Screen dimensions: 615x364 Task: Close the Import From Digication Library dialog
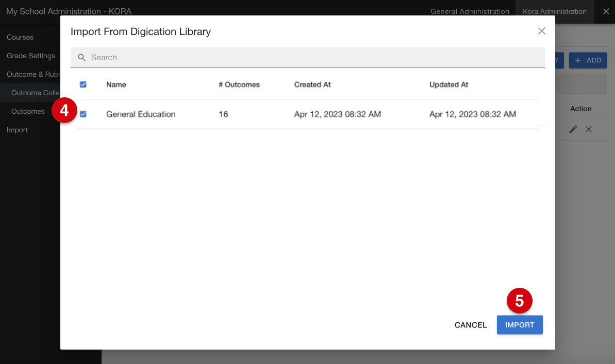pyautogui.click(x=542, y=31)
